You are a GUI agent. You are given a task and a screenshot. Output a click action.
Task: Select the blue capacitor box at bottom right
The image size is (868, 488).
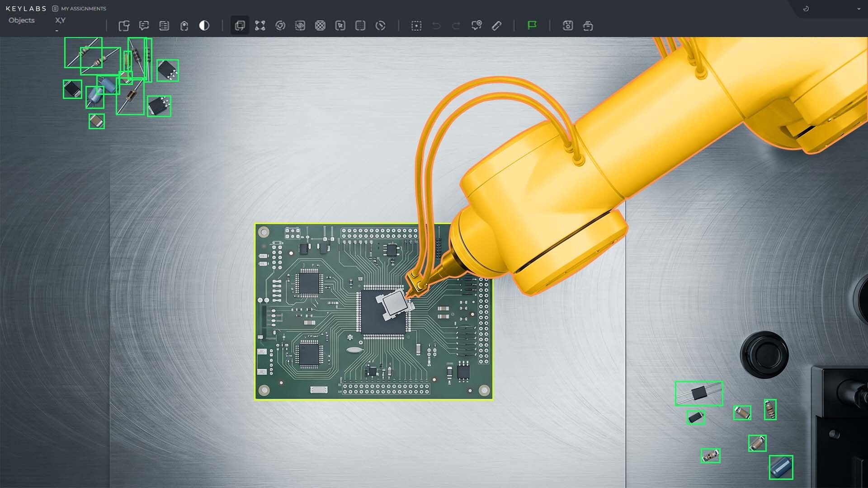click(x=781, y=467)
